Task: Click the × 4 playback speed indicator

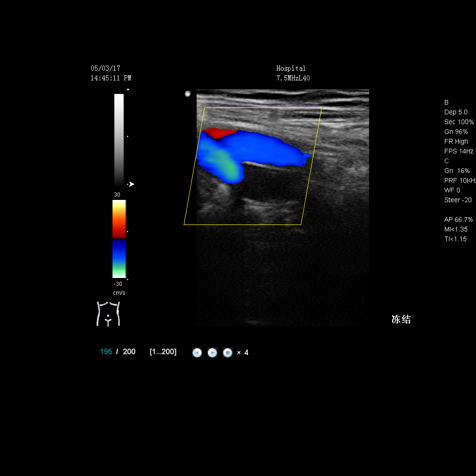Action: tap(243, 353)
